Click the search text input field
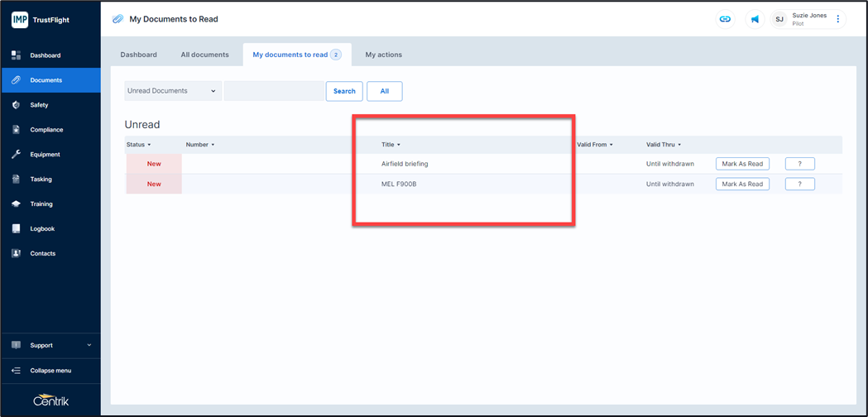868x417 pixels. [x=274, y=91]
